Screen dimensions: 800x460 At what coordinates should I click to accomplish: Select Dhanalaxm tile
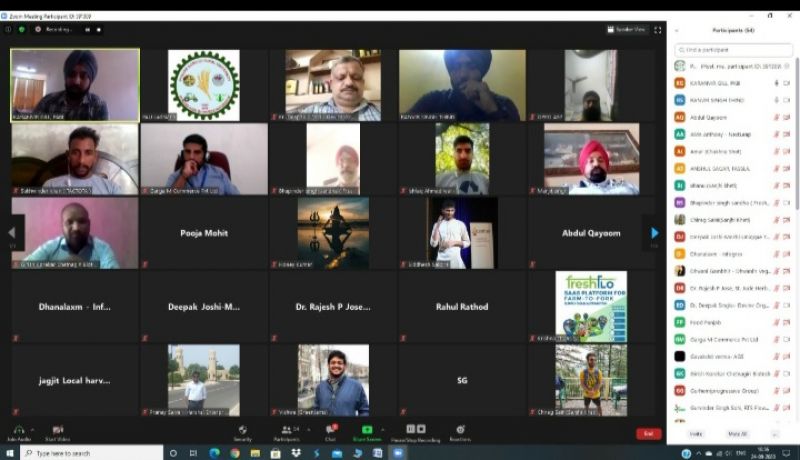pyautogui.click(x=74, y=306)
